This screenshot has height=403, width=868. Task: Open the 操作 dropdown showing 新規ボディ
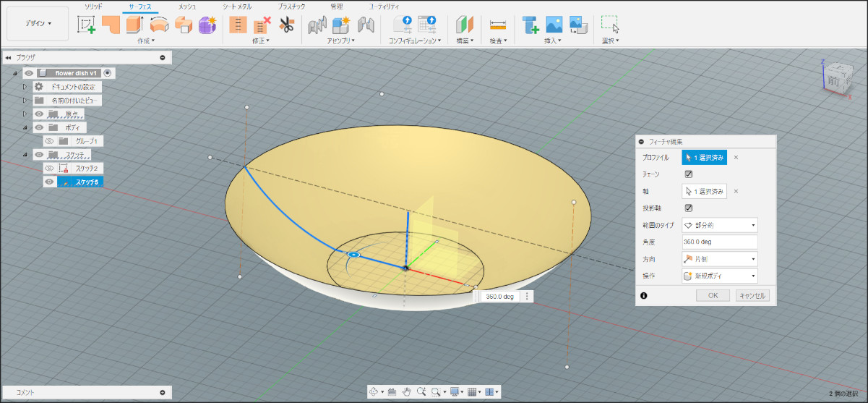coord(719,276)
